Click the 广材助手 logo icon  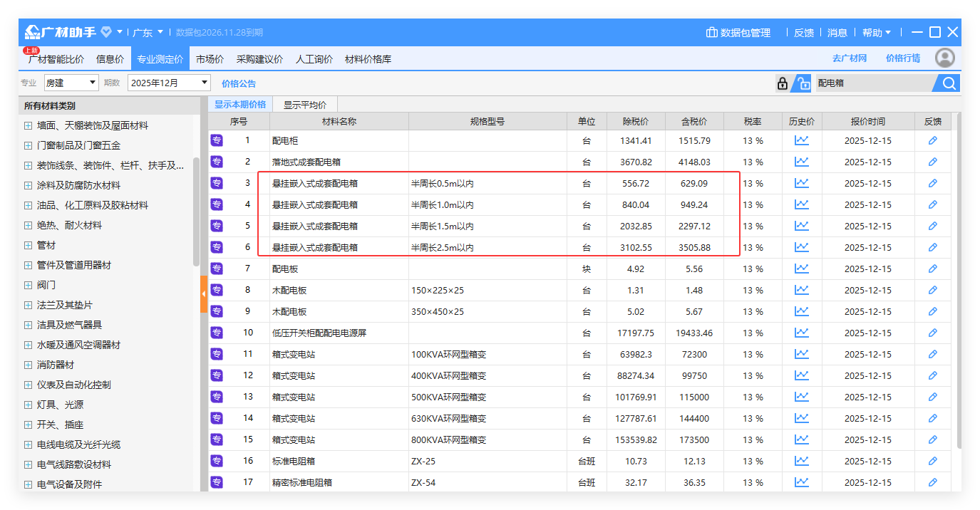click(x=31, y=31)
